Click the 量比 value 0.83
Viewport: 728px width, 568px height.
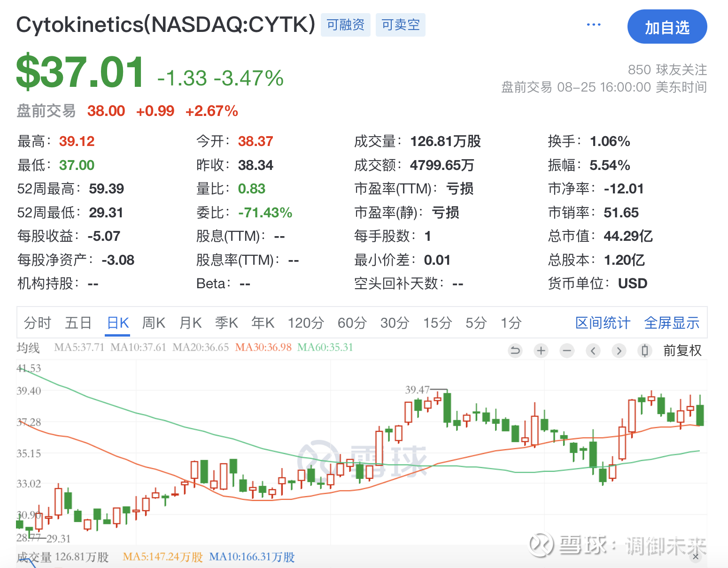[252, 189]
